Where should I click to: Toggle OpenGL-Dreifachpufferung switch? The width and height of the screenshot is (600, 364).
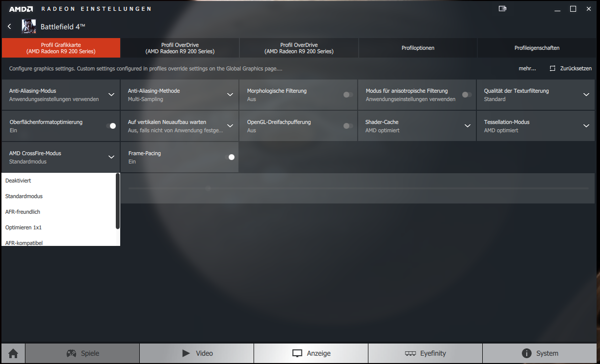pos(348,126)
